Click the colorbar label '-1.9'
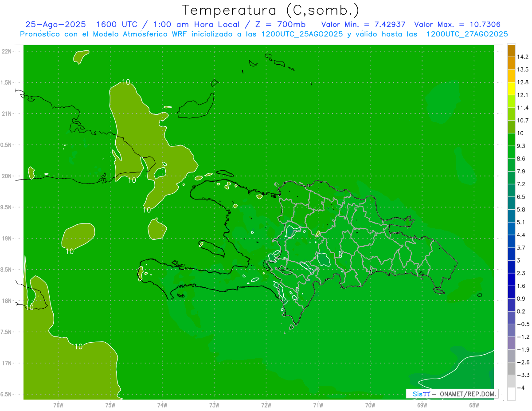This screenshot has height=411, width=532. coord(523,349)
